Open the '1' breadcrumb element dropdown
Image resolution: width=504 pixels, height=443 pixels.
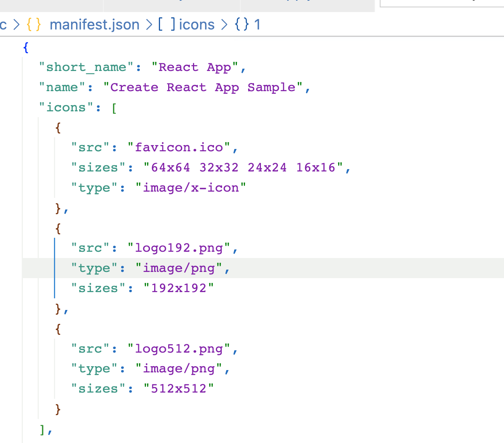(257, 24)
